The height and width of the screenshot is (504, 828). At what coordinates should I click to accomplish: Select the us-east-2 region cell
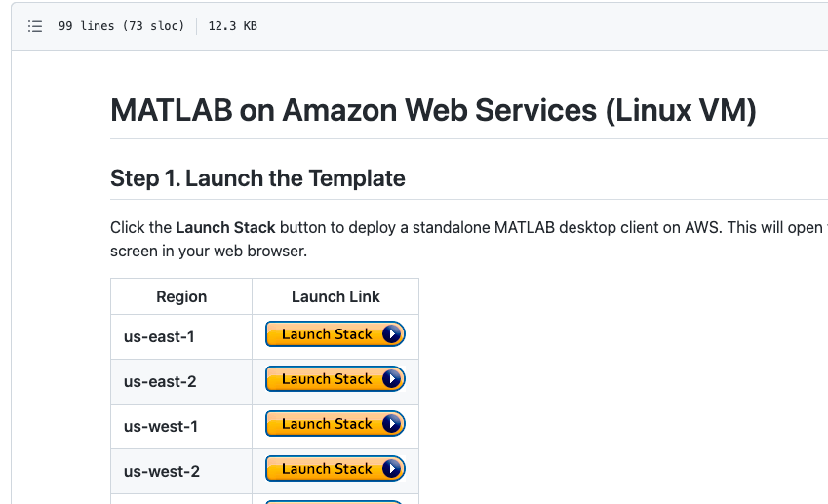159,381
